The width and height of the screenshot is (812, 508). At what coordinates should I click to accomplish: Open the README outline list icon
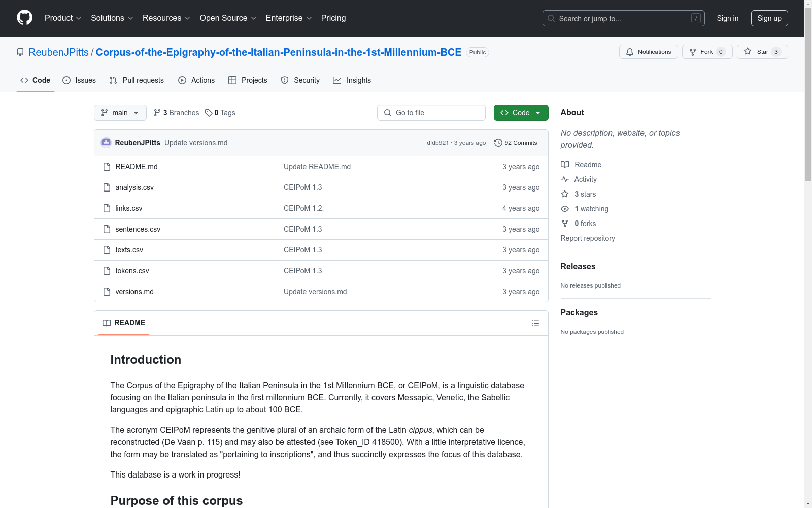pyautogui.click(x=535, y=323)
